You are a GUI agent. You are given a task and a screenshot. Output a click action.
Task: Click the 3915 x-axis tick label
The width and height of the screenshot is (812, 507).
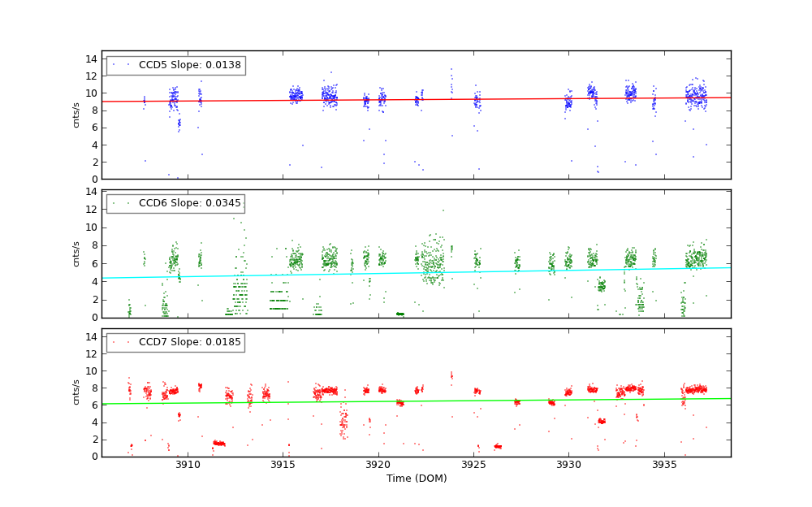(283, 465)
